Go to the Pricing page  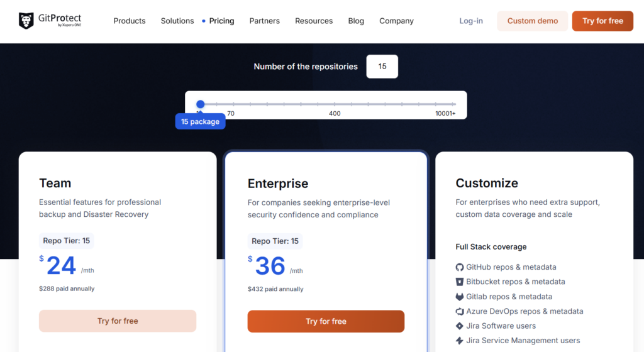click(221, 21)
